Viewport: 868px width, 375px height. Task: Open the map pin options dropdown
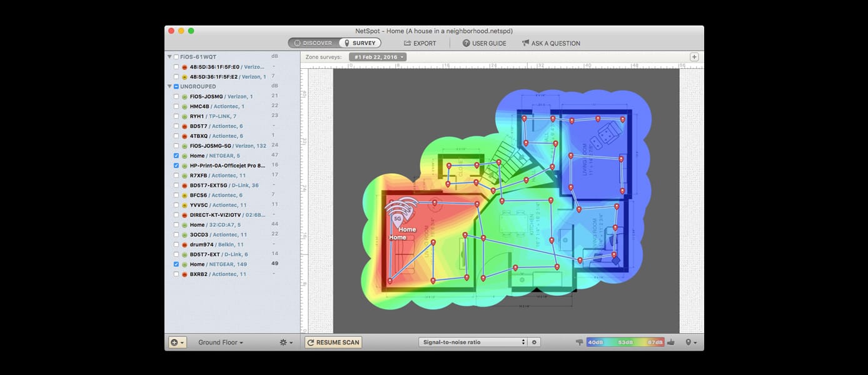point(691,342)
